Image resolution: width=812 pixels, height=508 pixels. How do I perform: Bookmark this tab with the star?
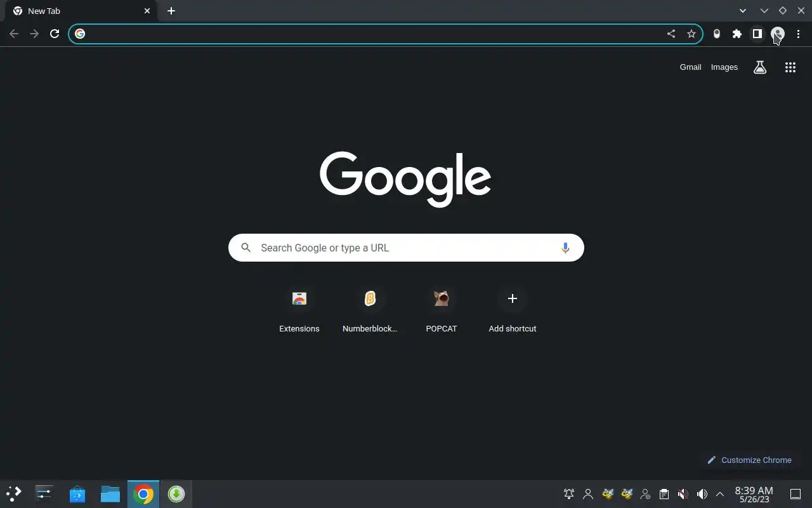pos(691,34)
